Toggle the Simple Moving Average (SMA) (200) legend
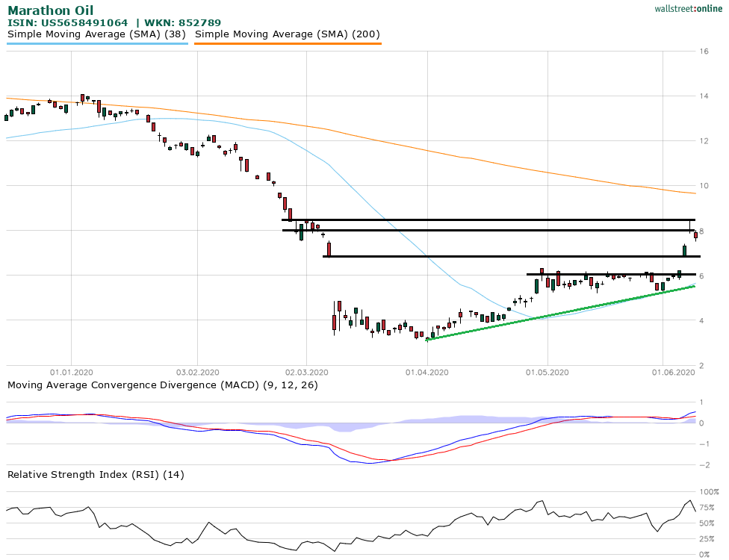 (288, 34)
